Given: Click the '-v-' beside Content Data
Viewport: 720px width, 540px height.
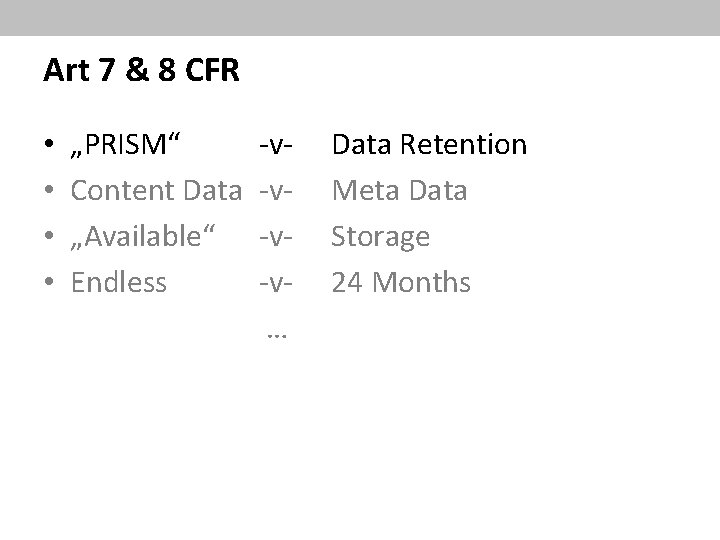Looking at the screenshot, I should [276, 192].
